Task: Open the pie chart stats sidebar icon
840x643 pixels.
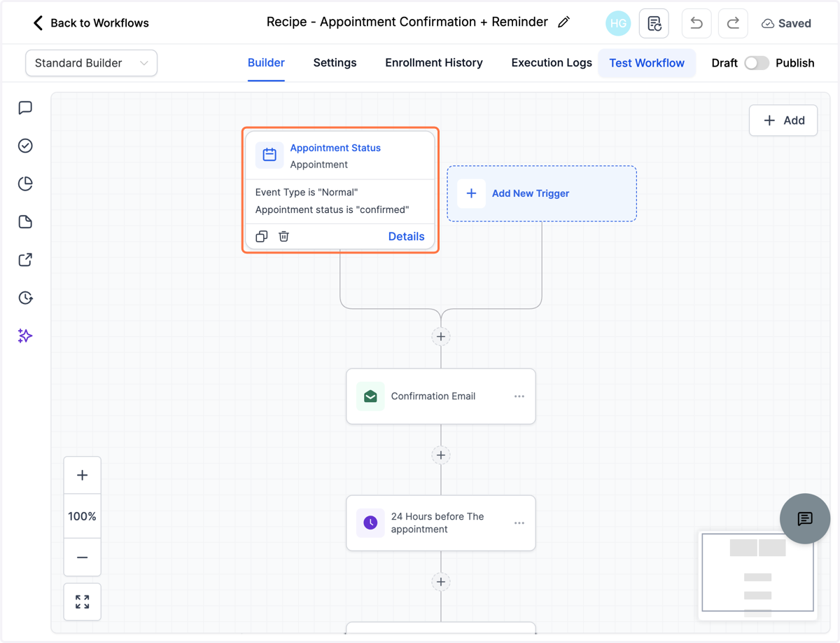Action: click(x=25, y=184)
